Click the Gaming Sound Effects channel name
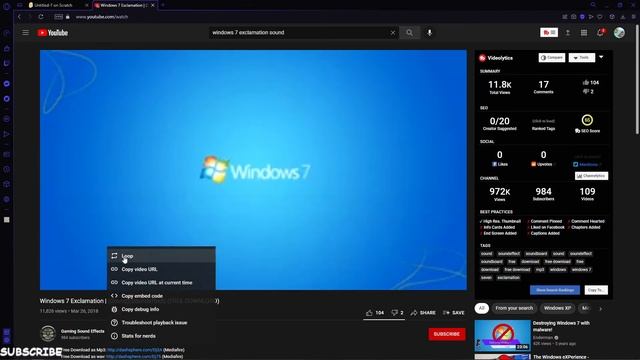Screen dimensions: 640x360 pos(82,331)
